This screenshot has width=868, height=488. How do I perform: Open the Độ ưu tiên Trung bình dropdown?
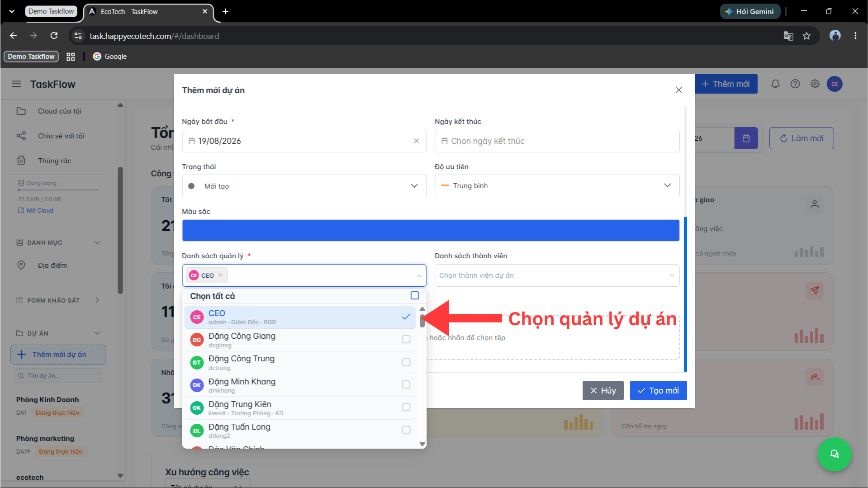tap(557, 185)
